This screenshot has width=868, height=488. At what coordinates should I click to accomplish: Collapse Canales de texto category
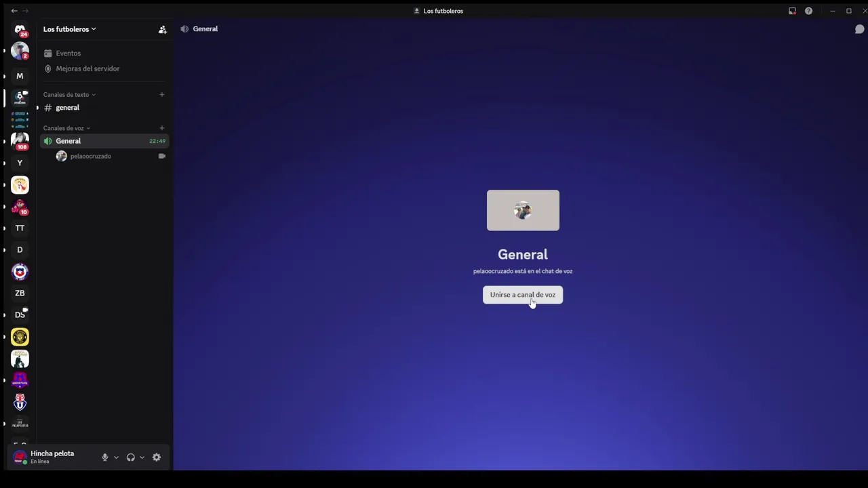(69, 95)
